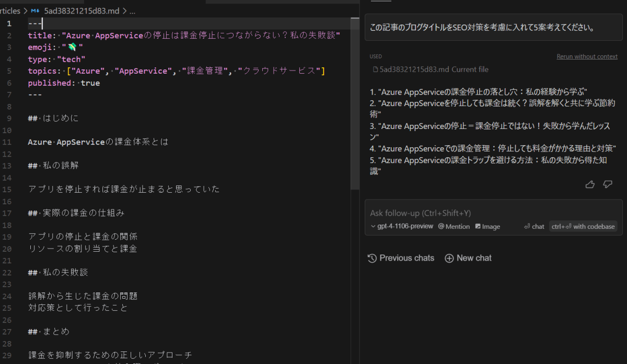Screen dimensions: 627x364
Task: Click the plus icon beside New chat
Action: (449, 258)
